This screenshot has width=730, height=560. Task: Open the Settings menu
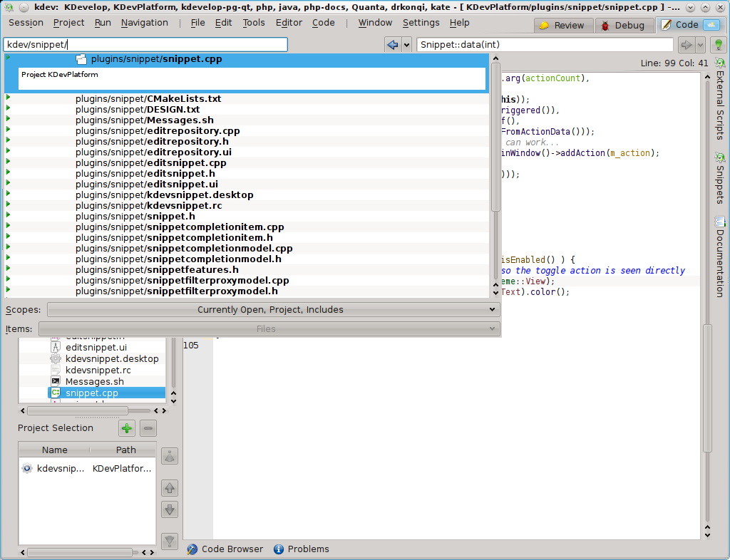pyautogui.click(x=421, y=23)
